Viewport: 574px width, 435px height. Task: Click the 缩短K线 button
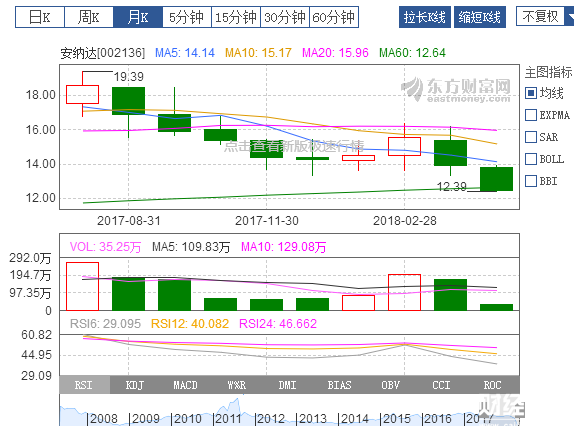click(x=480, y=17)
